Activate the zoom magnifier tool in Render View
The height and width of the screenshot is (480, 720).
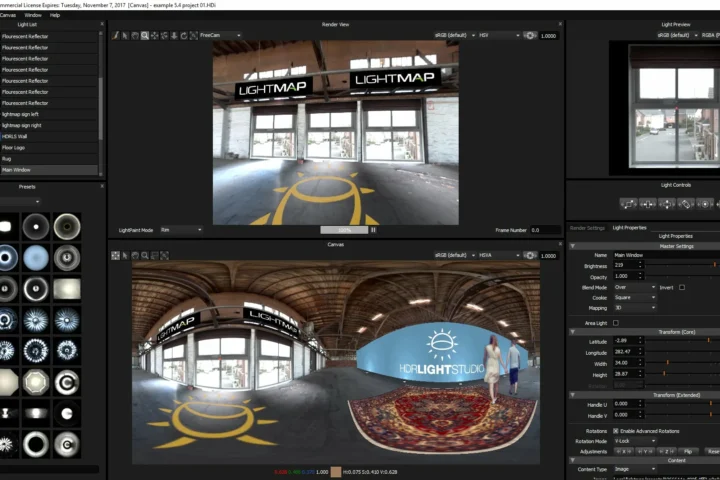pos(145,35)
